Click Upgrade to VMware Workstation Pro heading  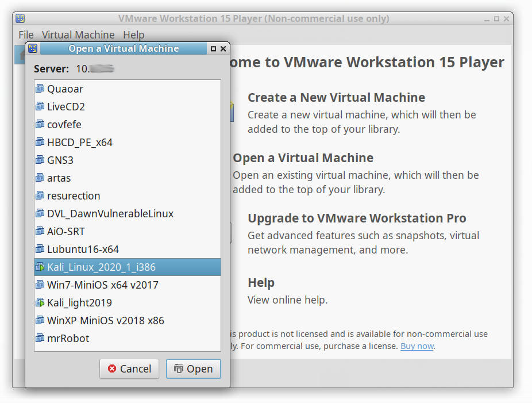357,218
